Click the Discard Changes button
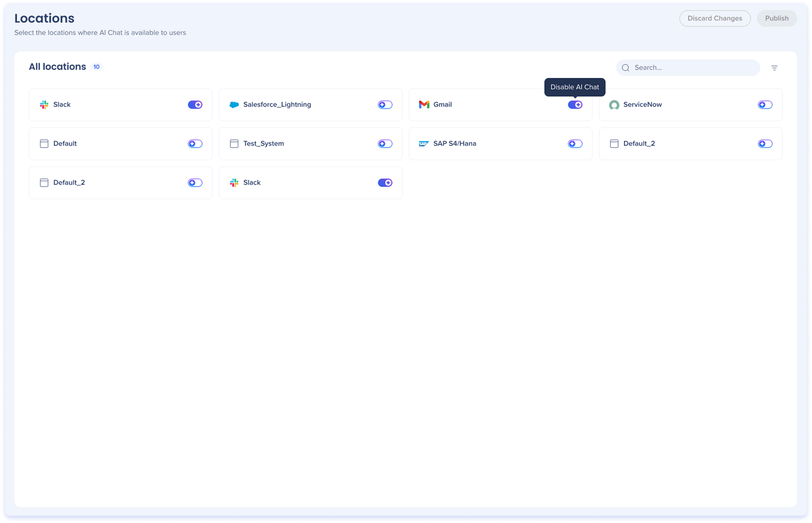812x523 pixels. pyautogui.click(x=715, y=18)
